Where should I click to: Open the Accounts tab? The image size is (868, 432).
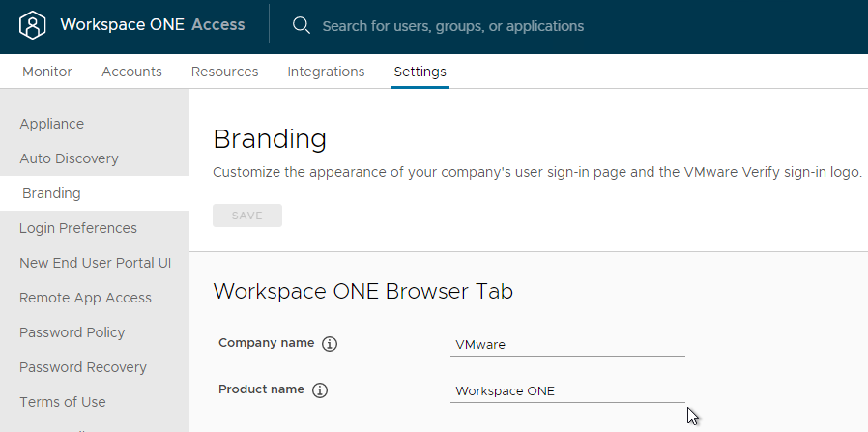(131, 72)
